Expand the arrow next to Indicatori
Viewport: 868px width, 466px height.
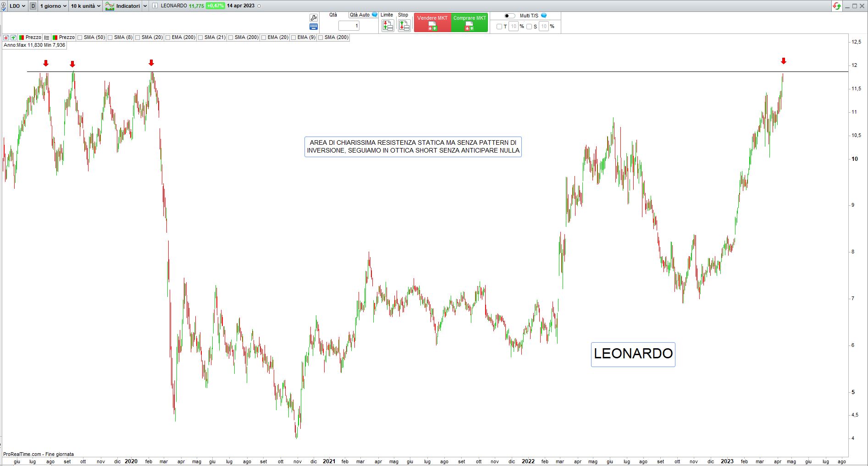click(x=145, y=6)
